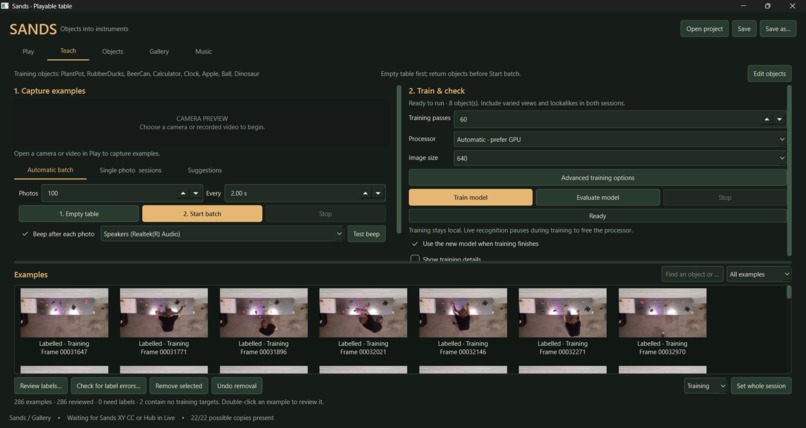Switch to the Music tab

(204, 51)
